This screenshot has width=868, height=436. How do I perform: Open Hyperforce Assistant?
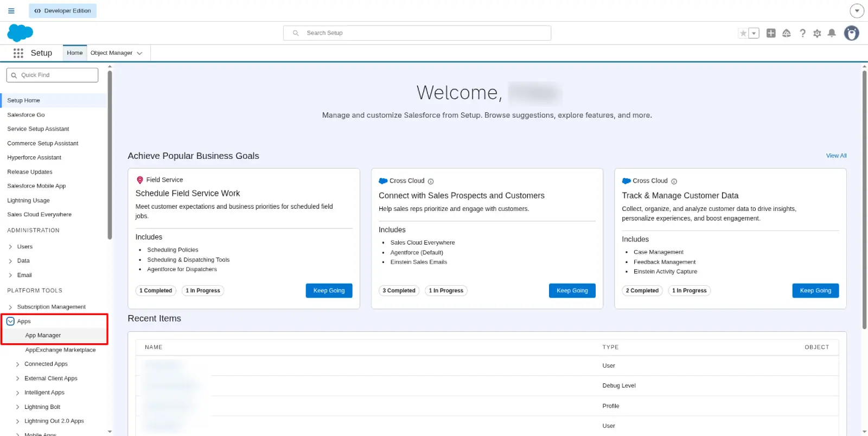34,158
